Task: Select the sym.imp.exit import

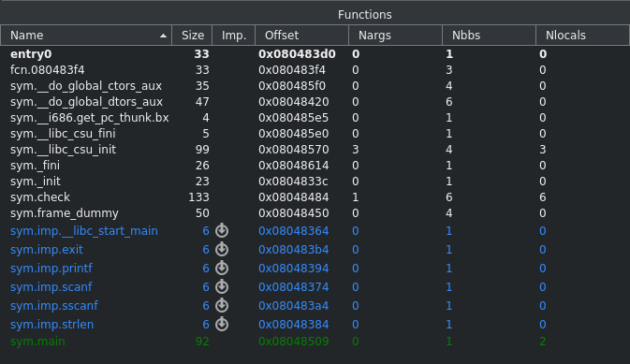Action: pos(47,250)
